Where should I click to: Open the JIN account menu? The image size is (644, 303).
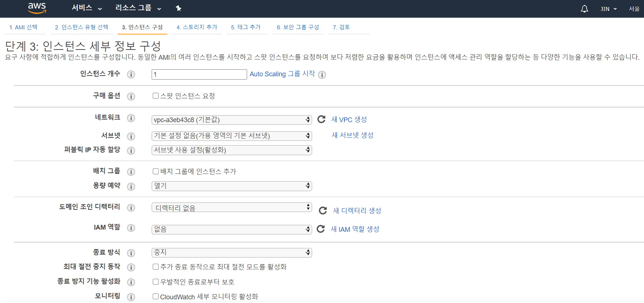608,9
